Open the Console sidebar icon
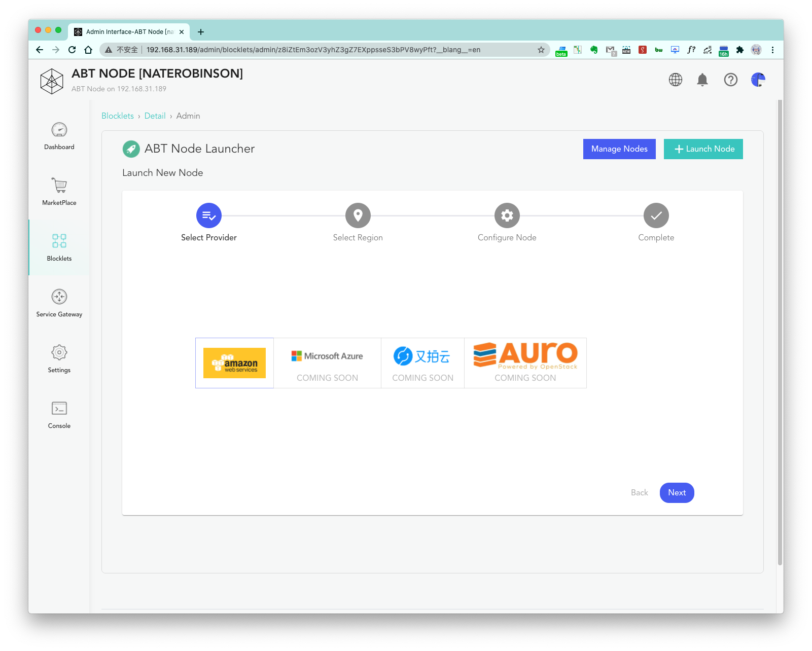The width and height of the screenshot is (812, 651). point(59,408)
